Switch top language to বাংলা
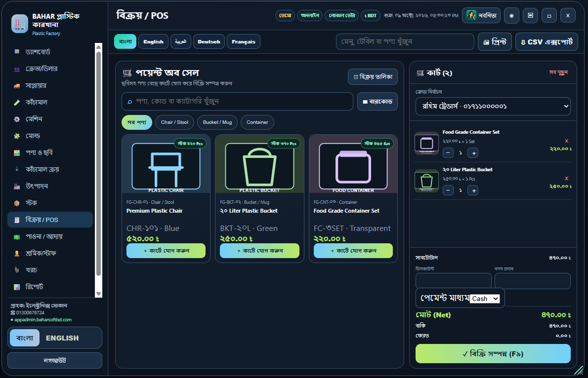The image size is (588, 378). coord(125,41)
